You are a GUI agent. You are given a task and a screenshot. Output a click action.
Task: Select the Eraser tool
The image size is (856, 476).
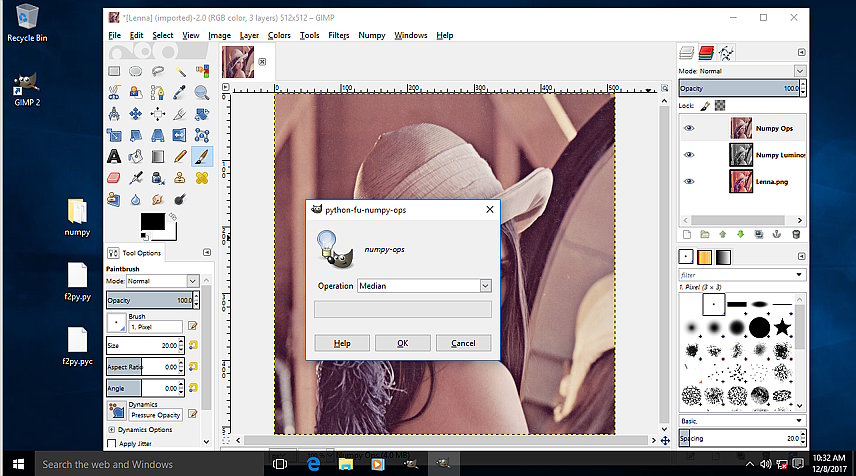point(114,178)
